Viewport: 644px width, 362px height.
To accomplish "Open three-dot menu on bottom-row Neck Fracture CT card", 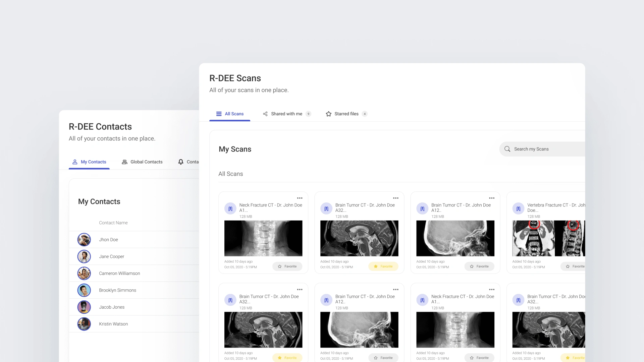I will [x=491, y=290].
